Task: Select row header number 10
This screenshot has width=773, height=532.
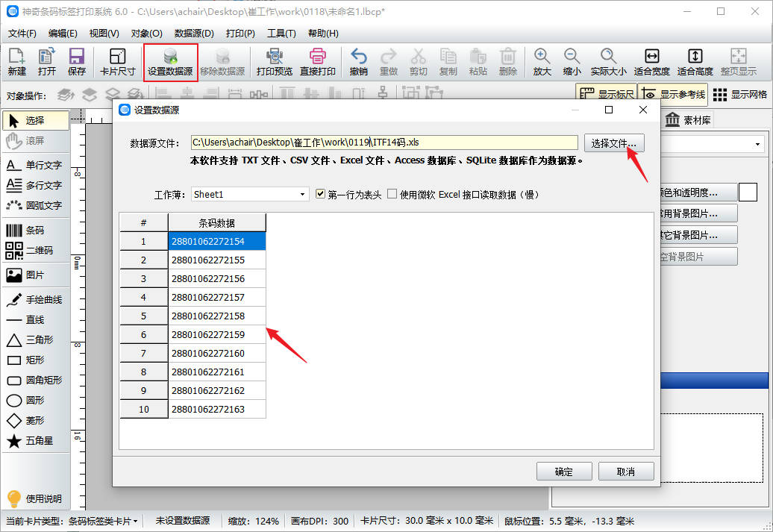Action: (x=143, y=409)
